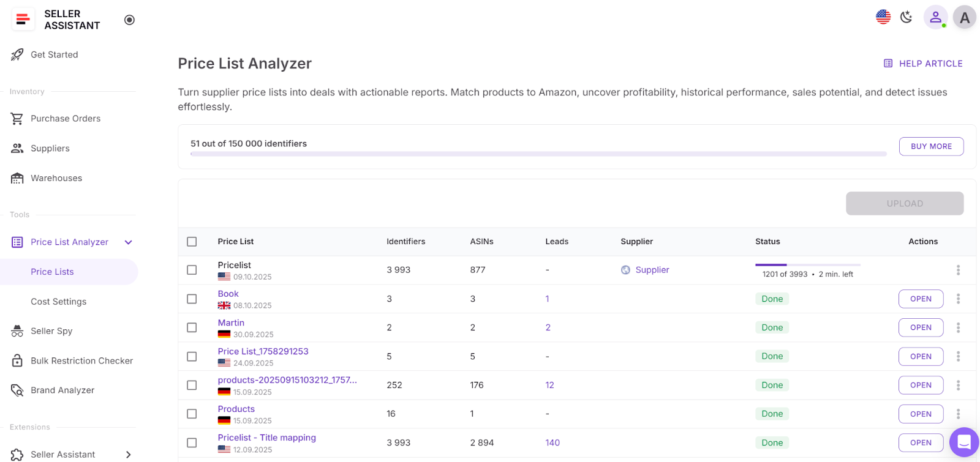Toggle dark mode moon icon
The height and width of the screenshot is (462, 980).
tap(907, 17)
